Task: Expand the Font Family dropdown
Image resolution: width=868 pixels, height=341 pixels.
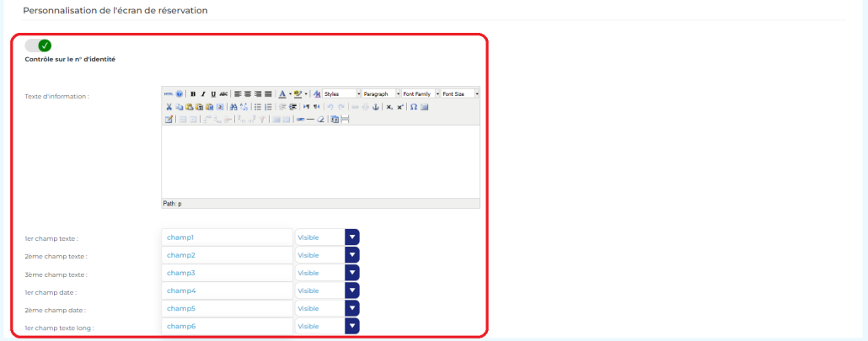Action: (421, 94)
